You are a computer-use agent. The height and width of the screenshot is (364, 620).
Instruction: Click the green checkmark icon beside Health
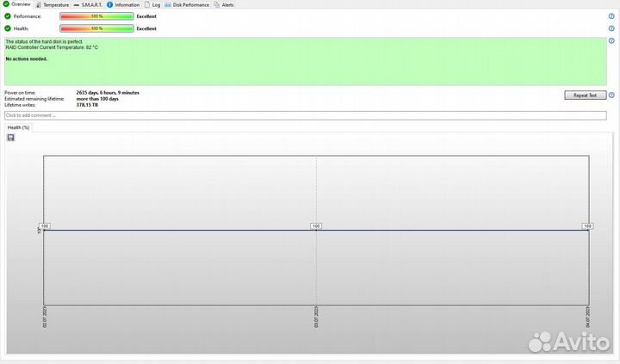8,28
